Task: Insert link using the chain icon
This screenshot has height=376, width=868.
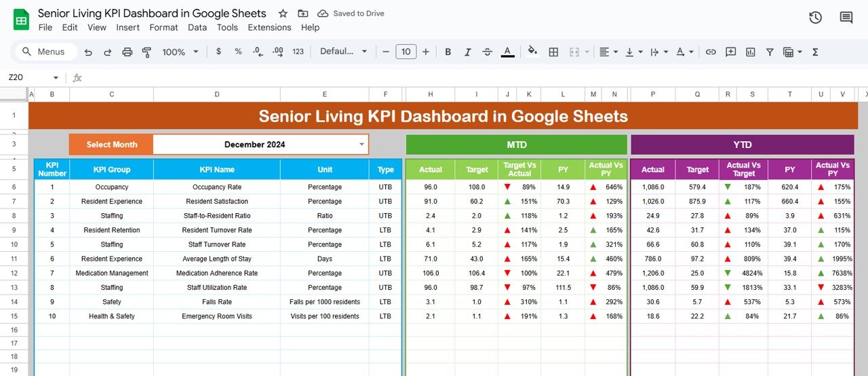Action: tap(711, 52)
